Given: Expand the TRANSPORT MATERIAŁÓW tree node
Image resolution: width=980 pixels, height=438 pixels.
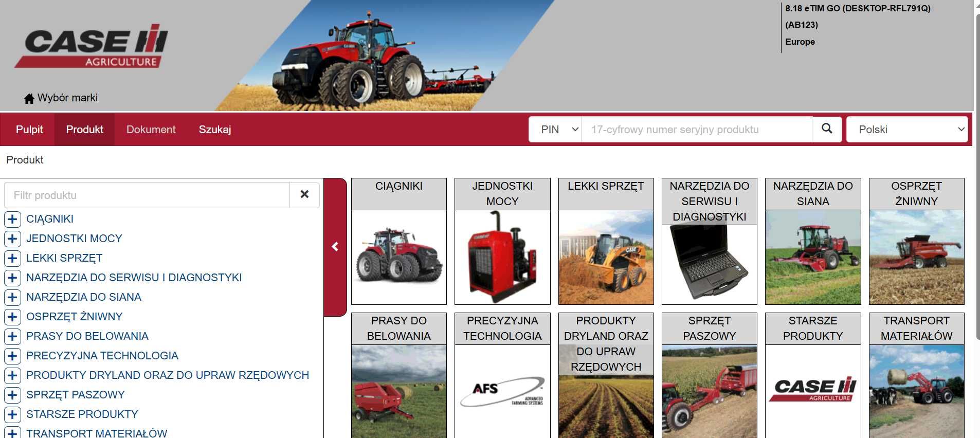Looking at the screenshot, I should (12, 433).
